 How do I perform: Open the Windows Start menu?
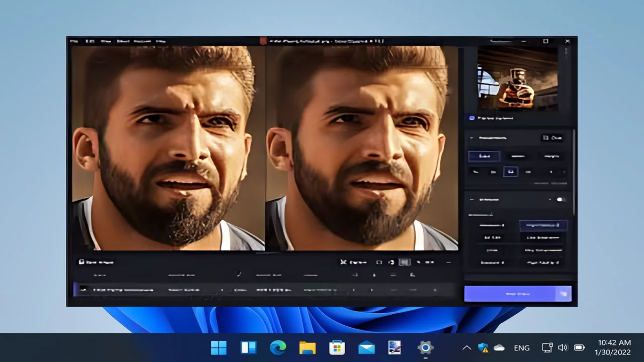coord(218,347)
